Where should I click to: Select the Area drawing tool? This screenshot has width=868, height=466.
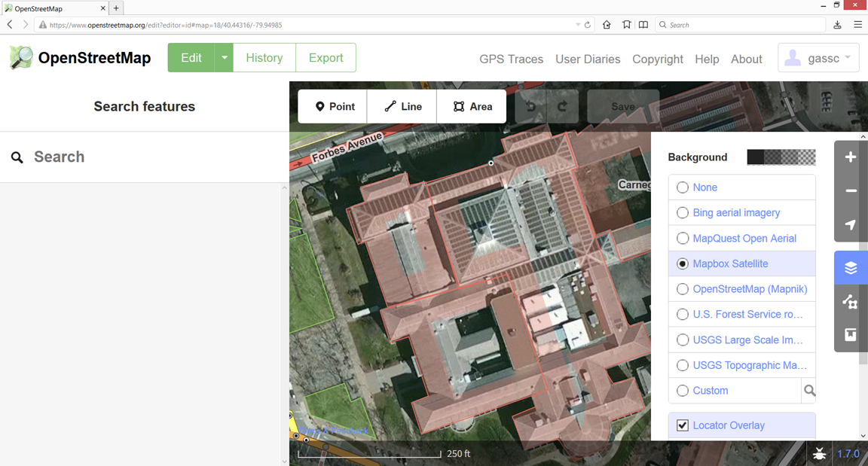[472, 106]
